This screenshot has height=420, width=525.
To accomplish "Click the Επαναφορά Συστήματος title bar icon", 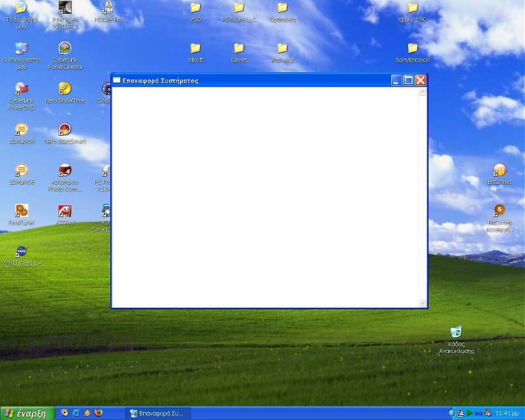I will 117,80.
